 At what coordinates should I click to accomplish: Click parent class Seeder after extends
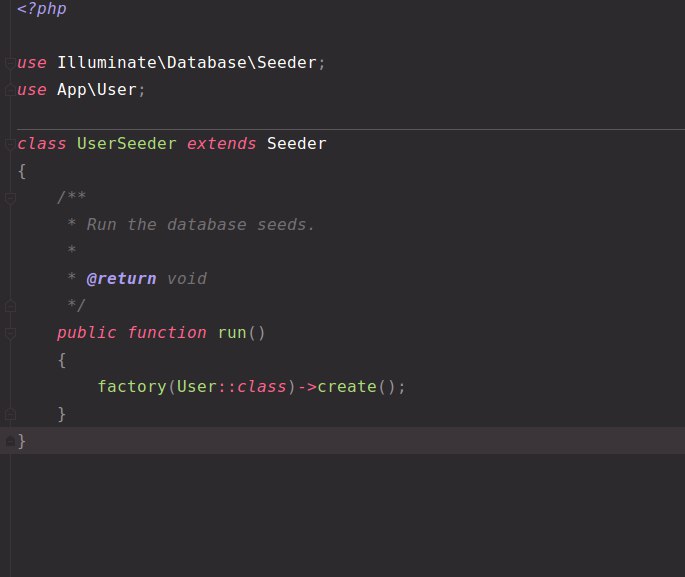point(297,144)
